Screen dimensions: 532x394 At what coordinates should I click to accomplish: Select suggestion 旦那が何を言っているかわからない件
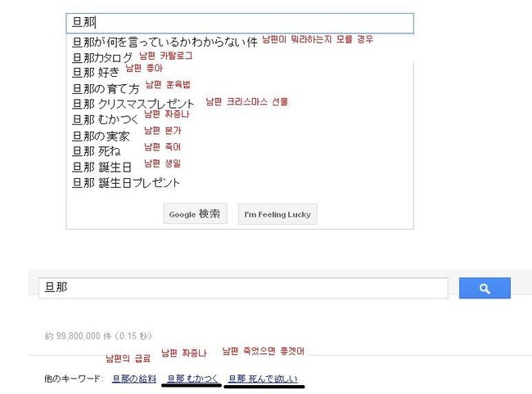pos(165,42)
